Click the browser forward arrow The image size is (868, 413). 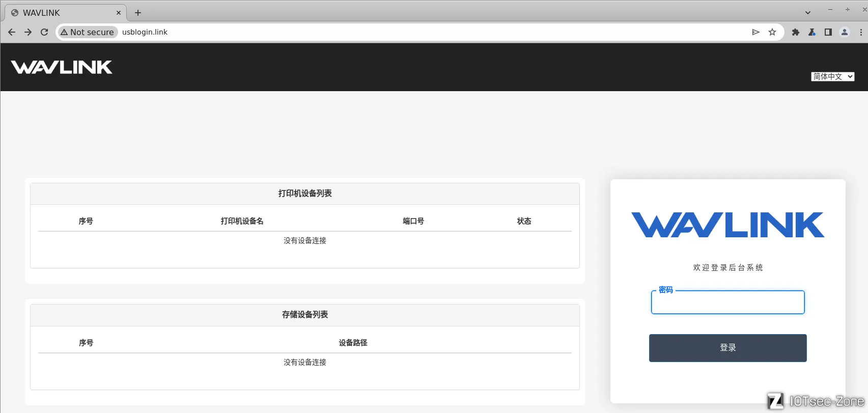pos(28,32)
